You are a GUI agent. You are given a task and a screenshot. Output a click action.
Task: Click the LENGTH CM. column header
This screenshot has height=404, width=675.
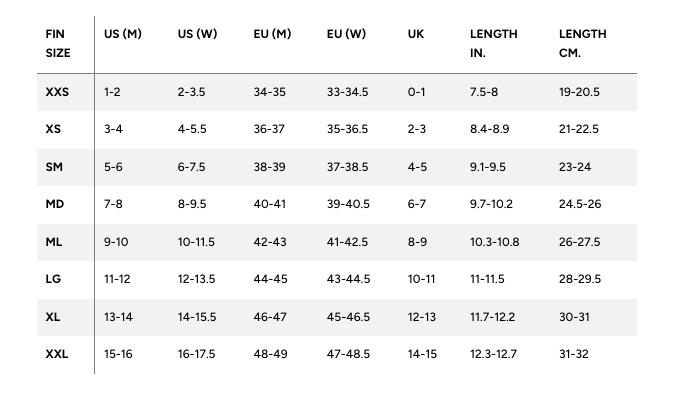click(583, 43)
